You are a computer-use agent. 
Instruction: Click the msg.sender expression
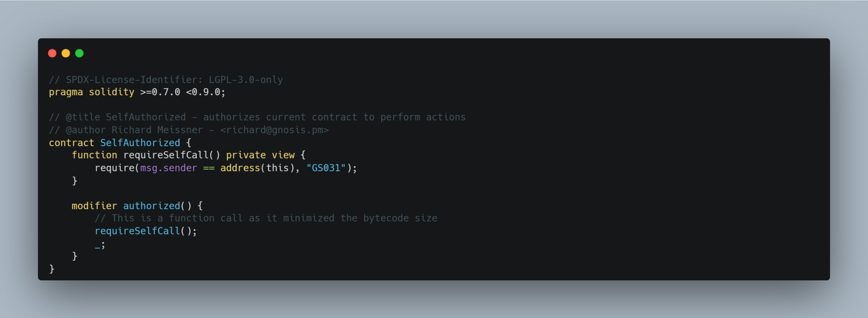coord(168,168)
